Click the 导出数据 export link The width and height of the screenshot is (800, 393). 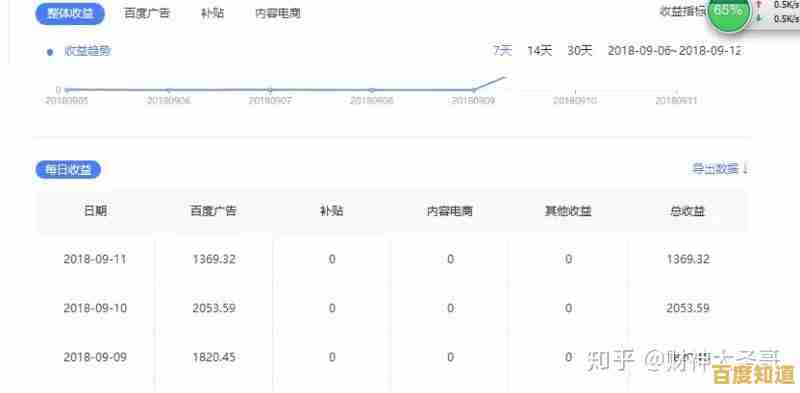(720, 168)
